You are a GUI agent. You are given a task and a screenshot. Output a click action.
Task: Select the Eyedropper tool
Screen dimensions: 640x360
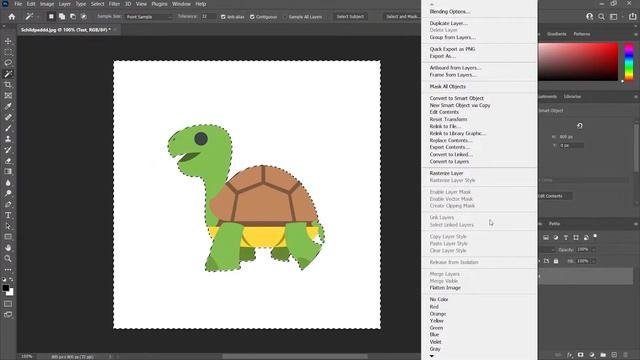click(x=8, y=106)
